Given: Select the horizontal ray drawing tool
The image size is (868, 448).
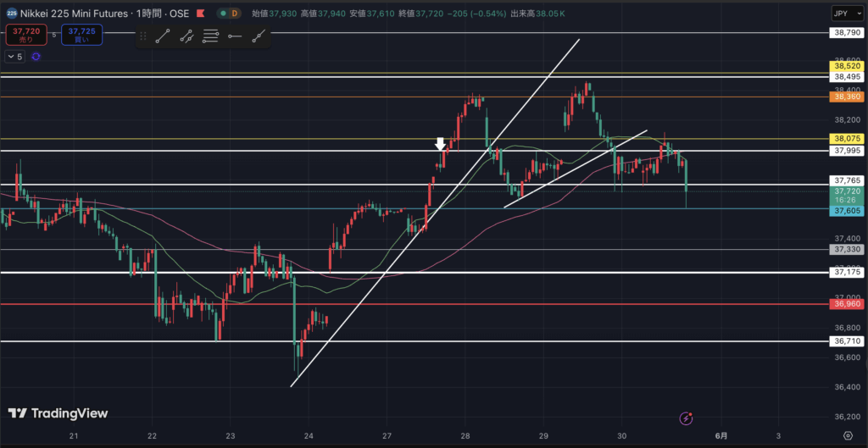Looking at the screenshot, I should pyautogui.click(x=235, y=36).
